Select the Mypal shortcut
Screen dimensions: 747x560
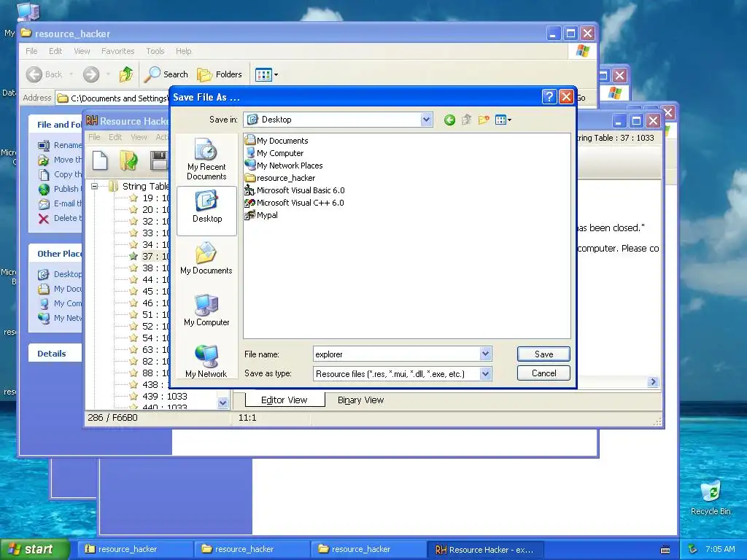[261, 215]
